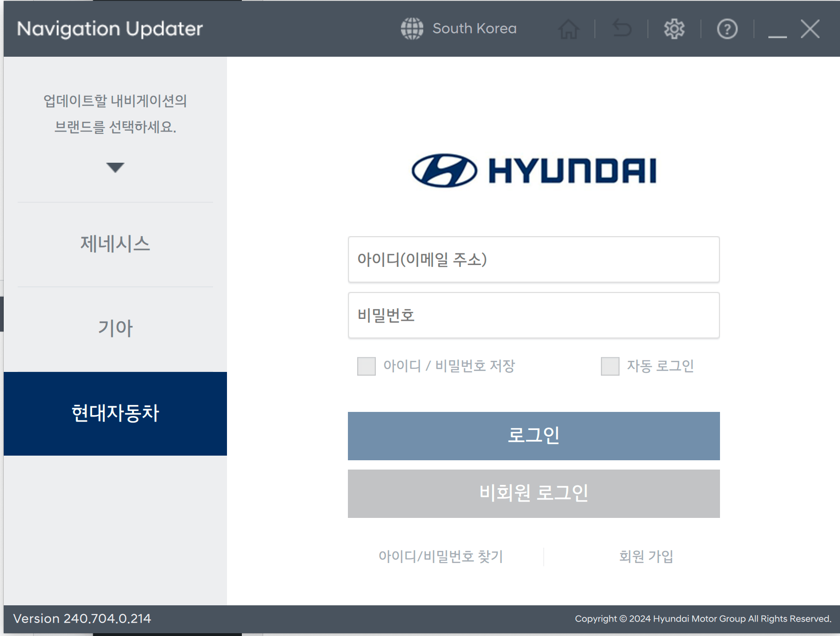The image size is (840, 636).
Task: Open the South Korea region selector
Action: 474,28
